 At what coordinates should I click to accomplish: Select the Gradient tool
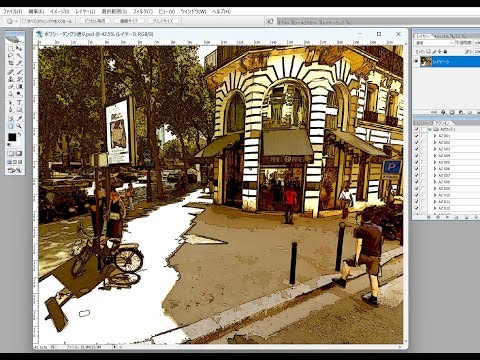[19, 86]
